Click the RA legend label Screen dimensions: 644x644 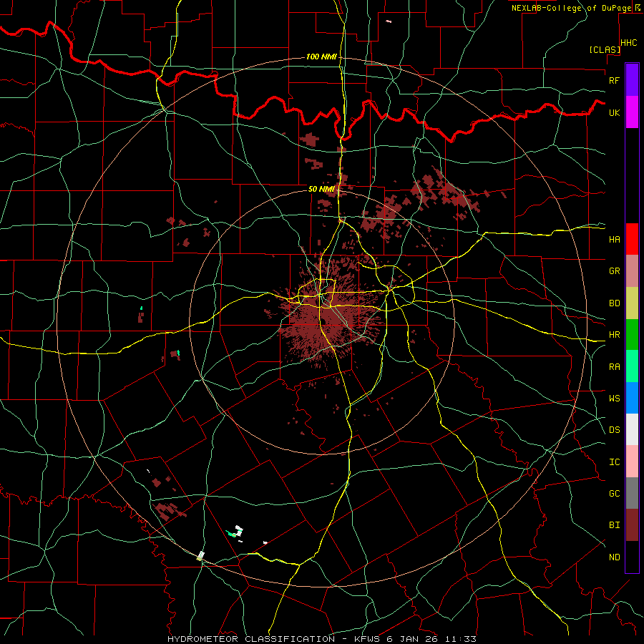click(x=614, y=367)
